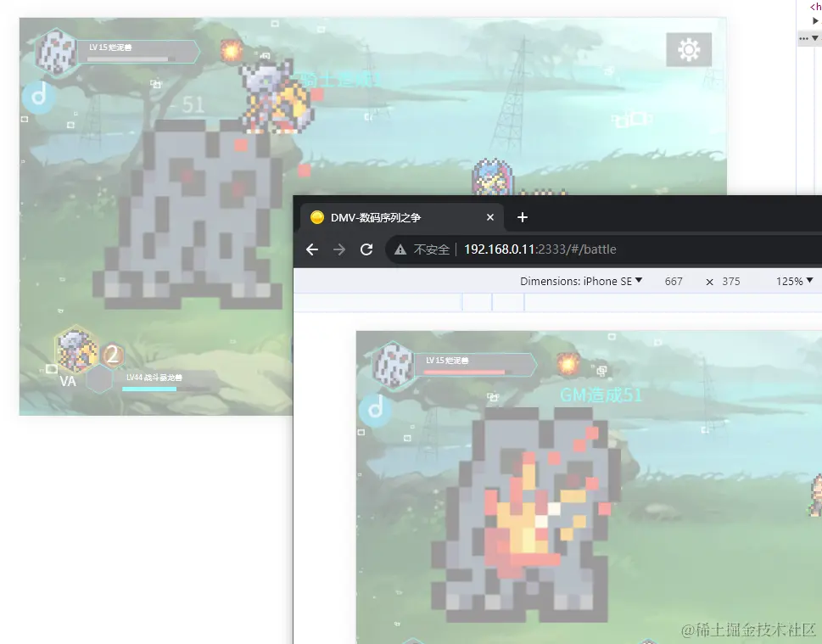The image size is (822, 644).
Task: Click the armored knight sprite on top of rock monster
Action: (x=275, y=97)
